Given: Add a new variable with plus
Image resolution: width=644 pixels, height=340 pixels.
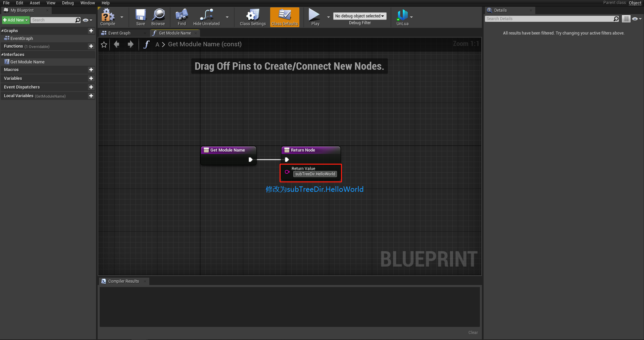Looking at the screenshot, I should pos(91,78).
